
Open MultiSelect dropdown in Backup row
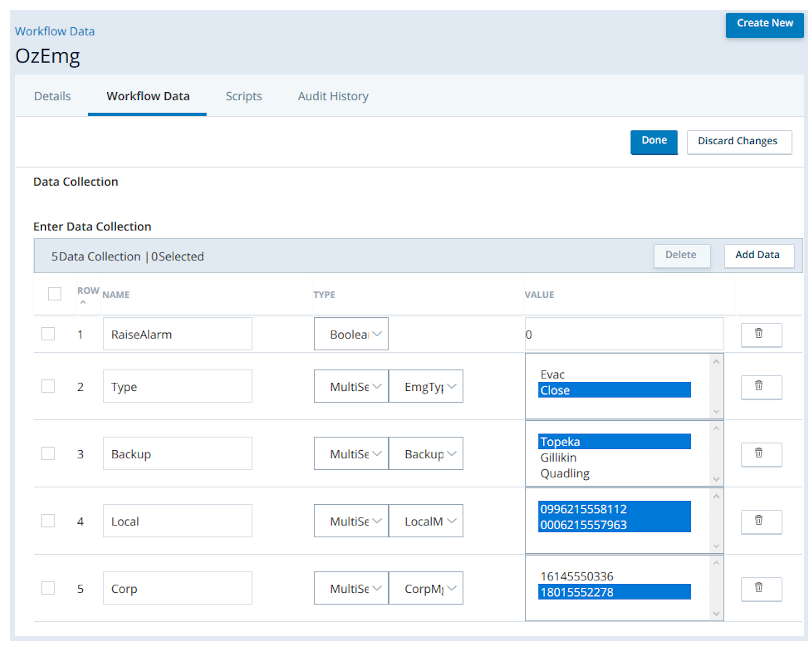click(351, 454)
